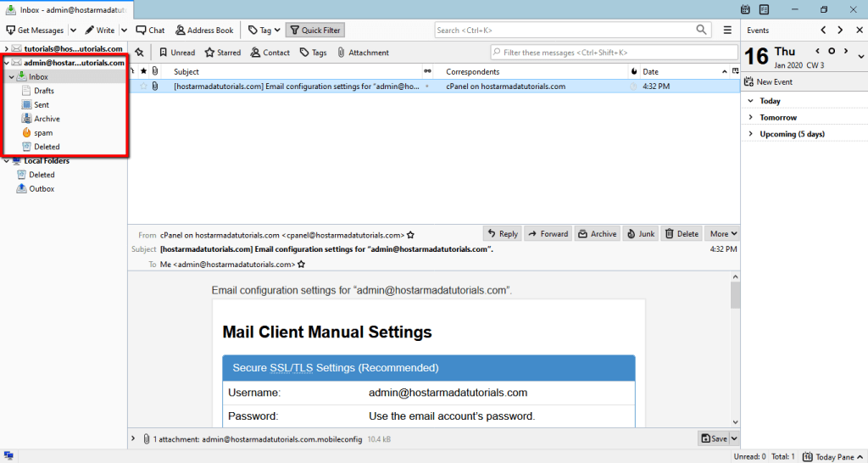Create a New Event

(768, 82)
